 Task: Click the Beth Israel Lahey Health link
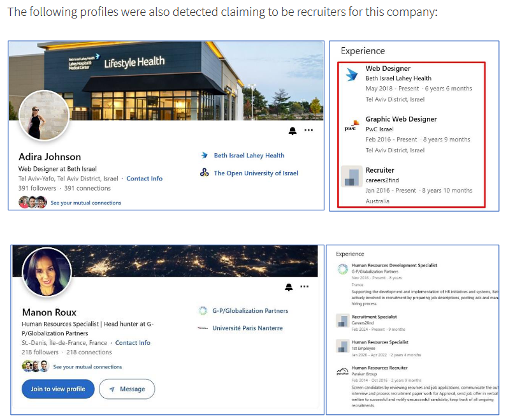pos(249,156)
